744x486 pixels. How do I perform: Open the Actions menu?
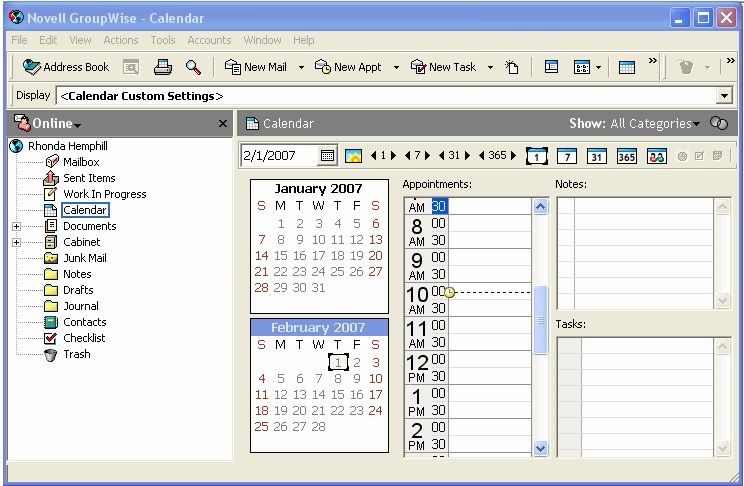(121, 40)
